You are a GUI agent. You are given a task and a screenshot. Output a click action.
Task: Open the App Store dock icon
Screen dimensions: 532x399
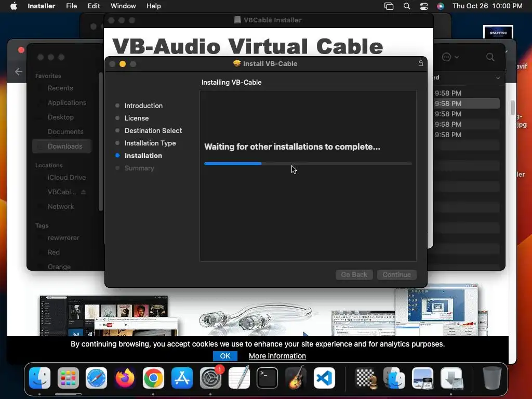point(182,378)
